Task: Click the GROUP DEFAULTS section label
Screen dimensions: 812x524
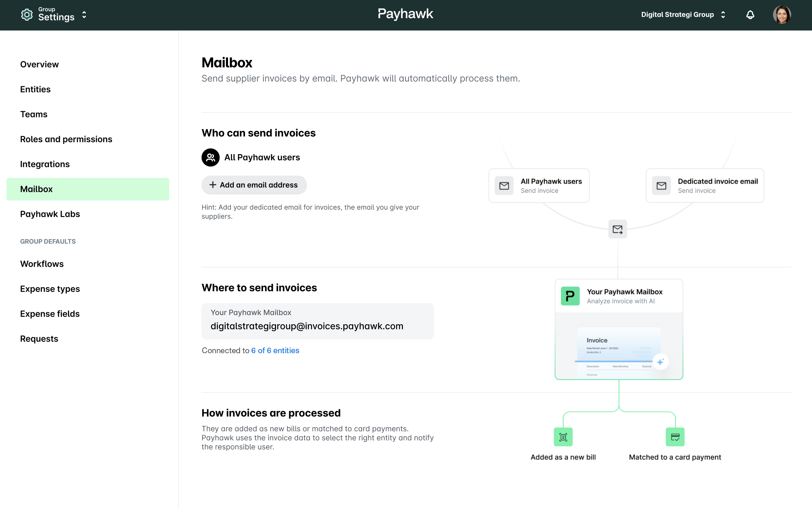Action: click(48, 241)
